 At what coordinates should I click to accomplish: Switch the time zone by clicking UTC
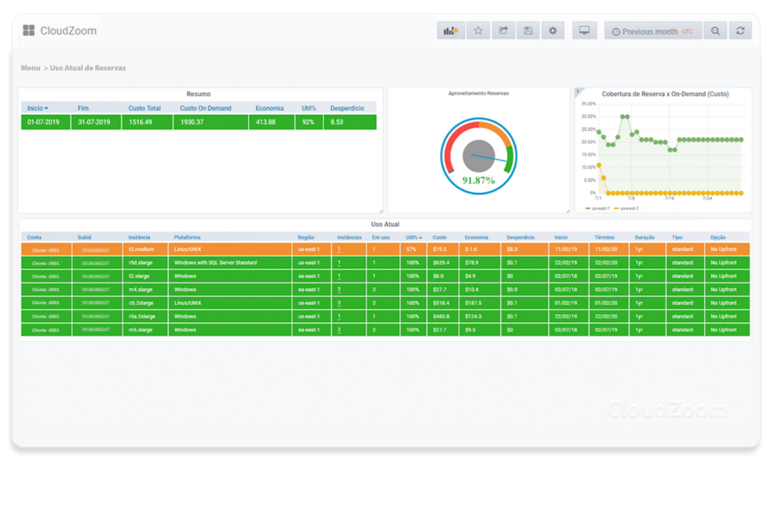pyautogui.click(x=689, y=30)
